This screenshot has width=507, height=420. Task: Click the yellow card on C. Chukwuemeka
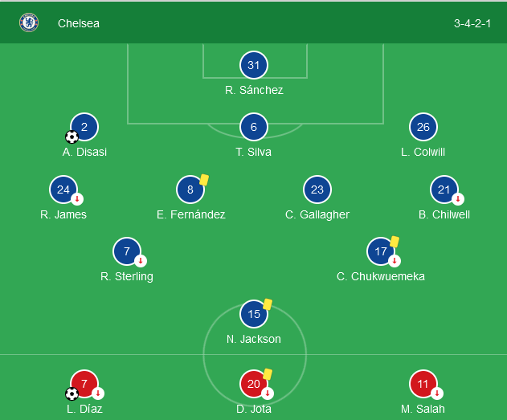(x=395, y=242)
